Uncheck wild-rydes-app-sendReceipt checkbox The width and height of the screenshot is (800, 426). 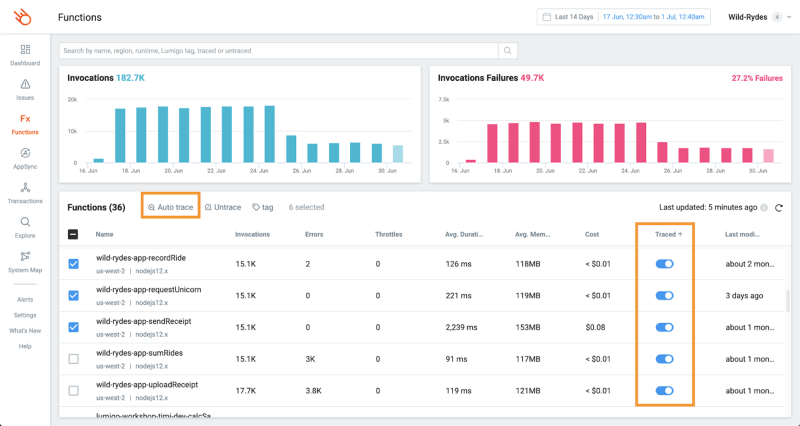click(73, 327)
